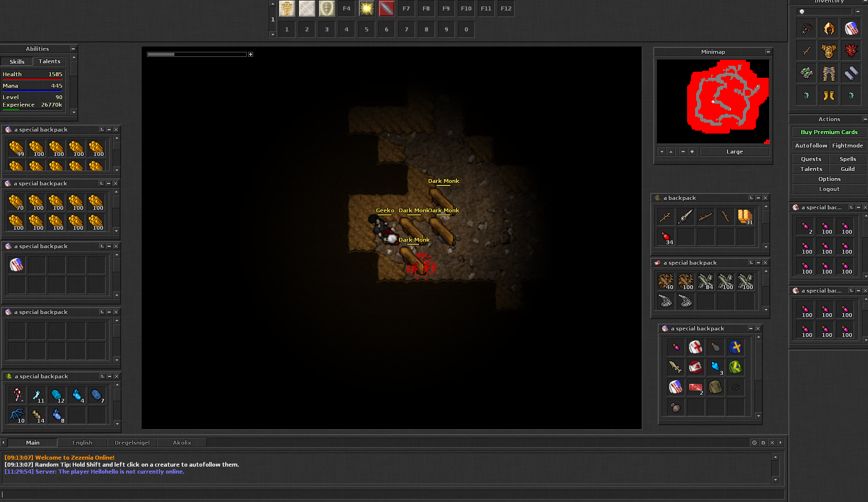868x502 pixels.
Task: Switch to the Talents tab in Abilities
Action: click(x=49, y=61)
